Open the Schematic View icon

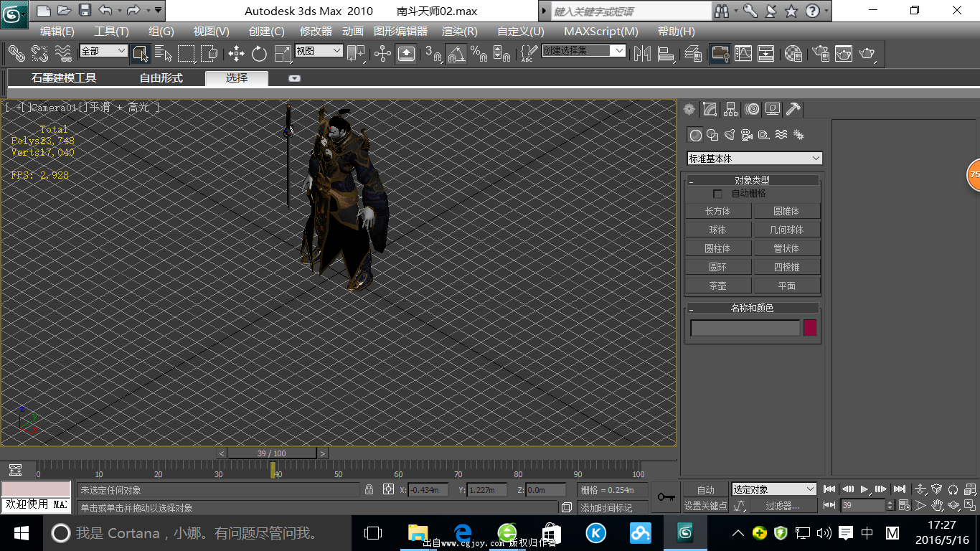(766, 53)
